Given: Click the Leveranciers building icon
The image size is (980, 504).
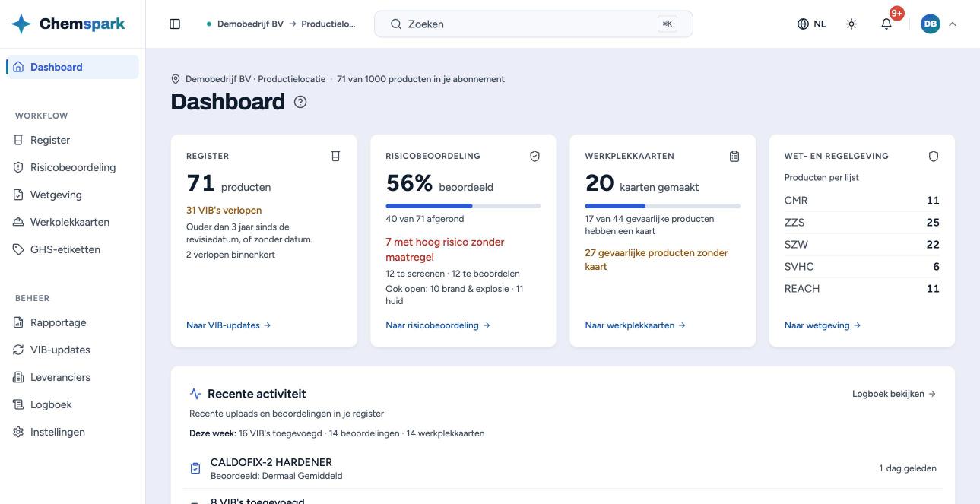Looking at the screenshot, I should pyautogui.click(x=18, y=377).
